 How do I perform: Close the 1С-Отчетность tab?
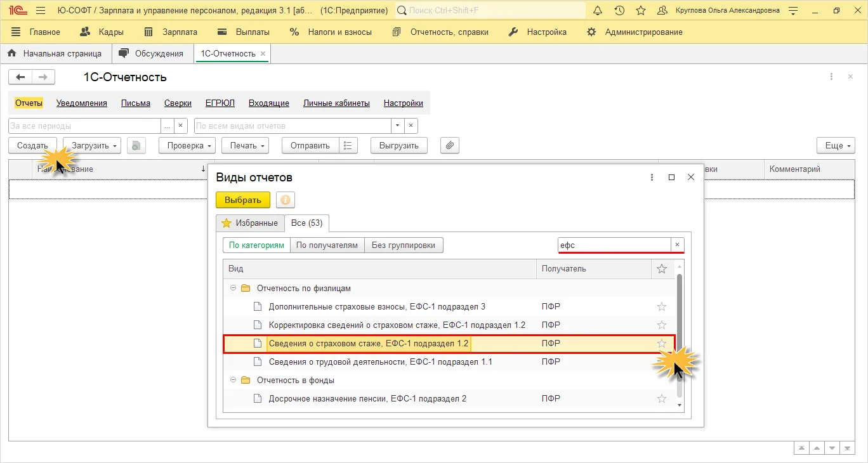tap(263, 54)
